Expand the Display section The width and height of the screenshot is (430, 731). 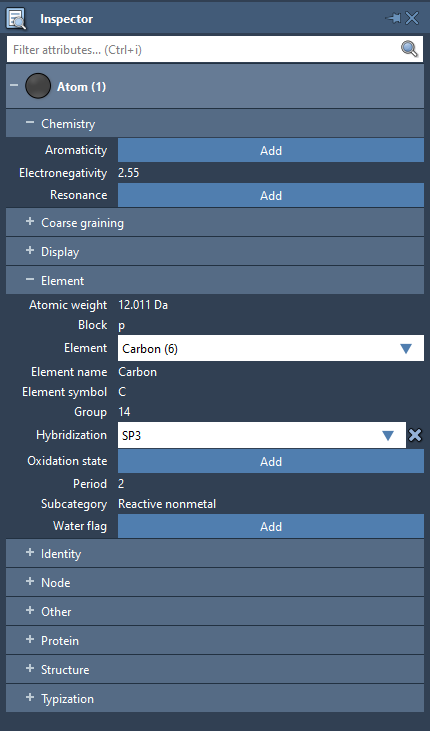point(30,250)
